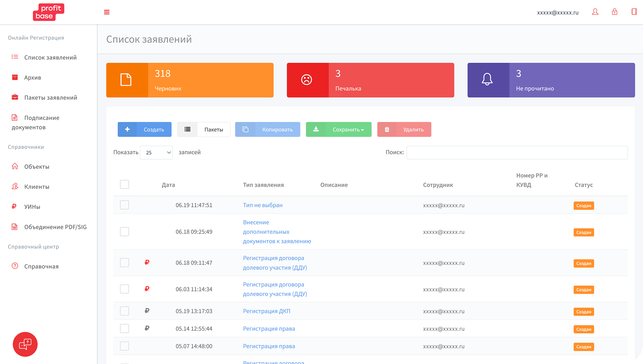Click the document icon for Подписание документов
Image resolution: width=643 pixels, height=364 pixels.
(15, 117)
